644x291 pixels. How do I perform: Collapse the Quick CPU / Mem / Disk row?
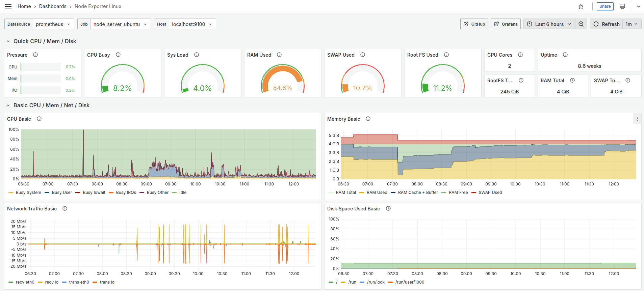click(8, 41)
